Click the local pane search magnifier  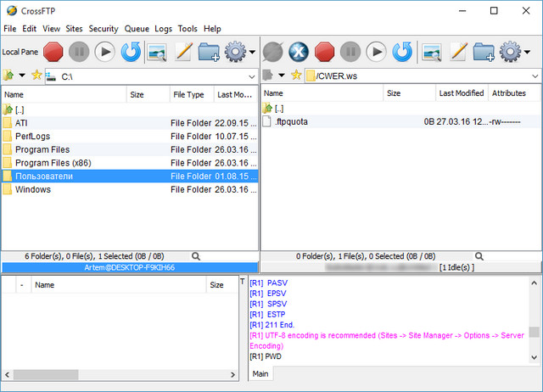click(x=196, y=256)
